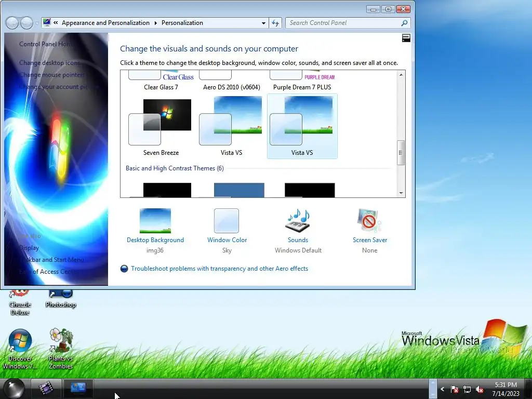Click the blue troubleshoot bullet icon
The image size is (532, 399).
click(124, 269)
